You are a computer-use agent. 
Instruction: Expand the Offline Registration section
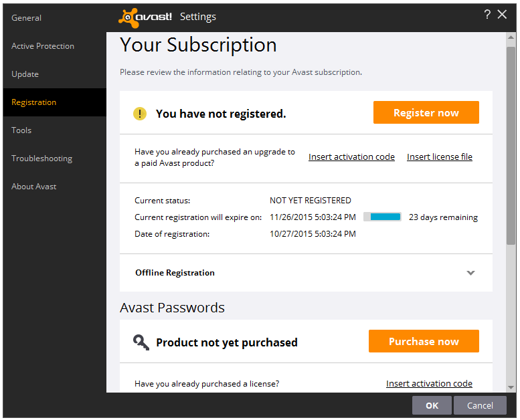[175, 273]
